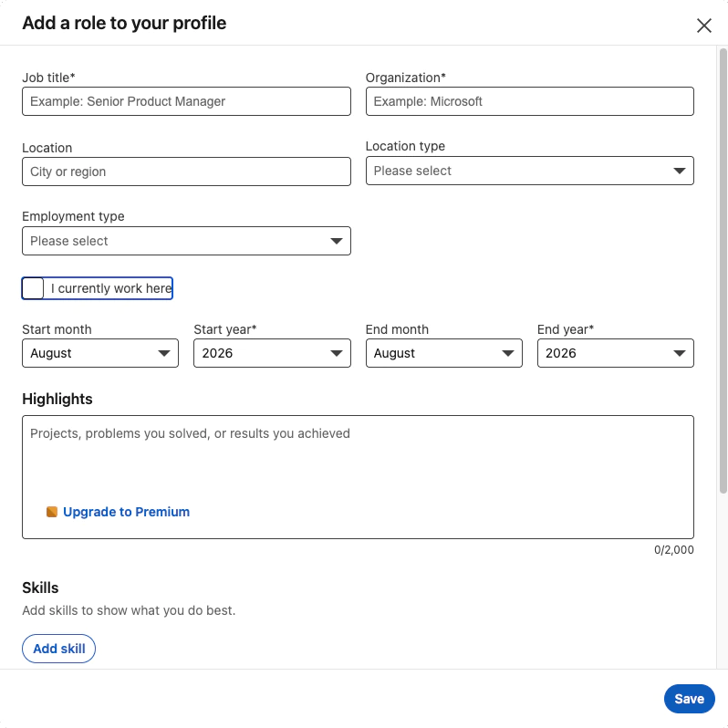728x728 pixels.
Task: Click the Job title input field
Action: click(x=186, y=101)
